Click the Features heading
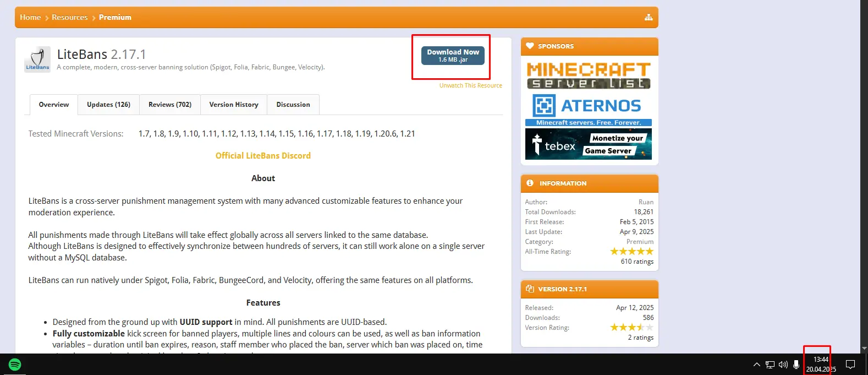Viewport: 868px width, 375px height. 263,303
